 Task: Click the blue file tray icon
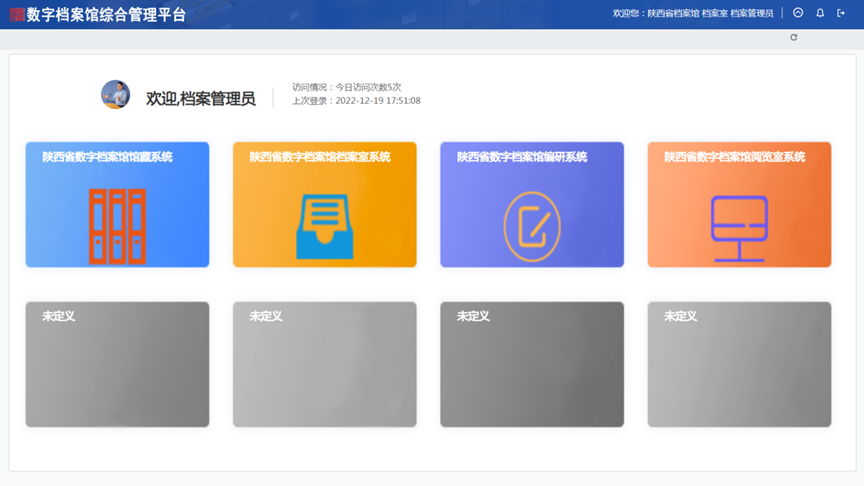[325, 226]
